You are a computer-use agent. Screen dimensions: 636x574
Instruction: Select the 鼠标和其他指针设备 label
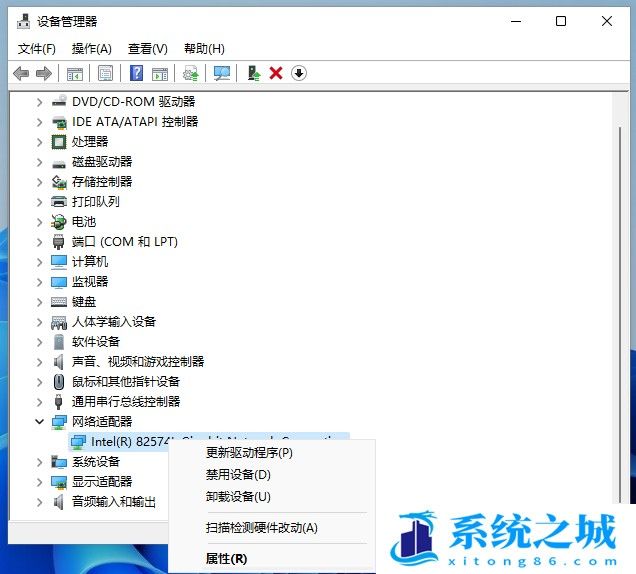126,381
